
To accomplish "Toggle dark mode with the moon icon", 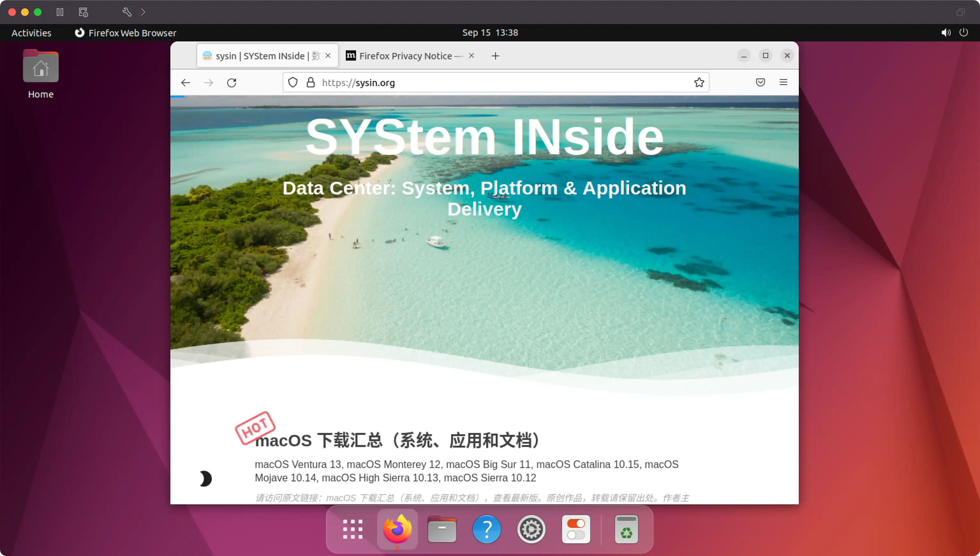I will pos(205,479).
